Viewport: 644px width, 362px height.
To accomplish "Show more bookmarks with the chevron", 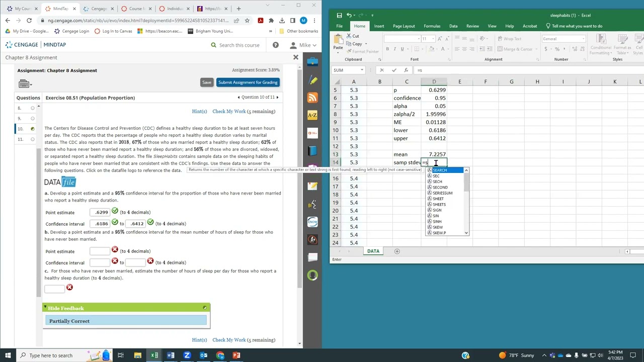I will (x=271, y=31).
